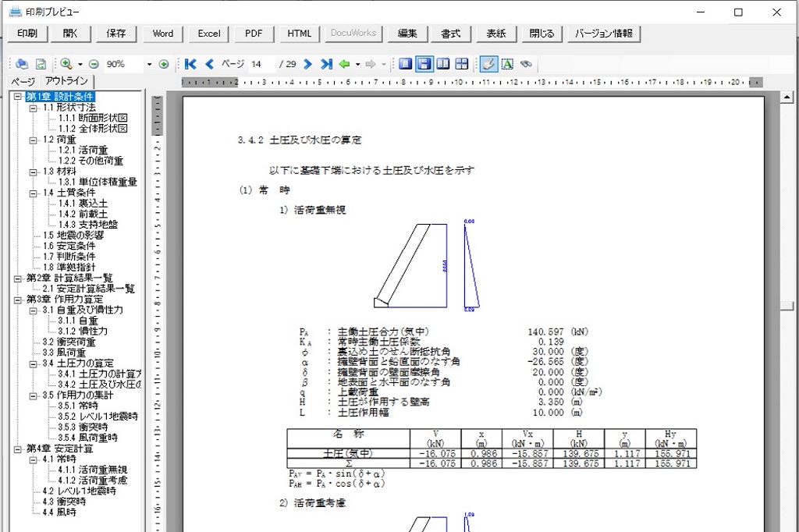The height and width of the screenshot is (532, 799).
Task: Select 3.5.2 レベル1地震時 in the outline
Action: pos(98,417)
